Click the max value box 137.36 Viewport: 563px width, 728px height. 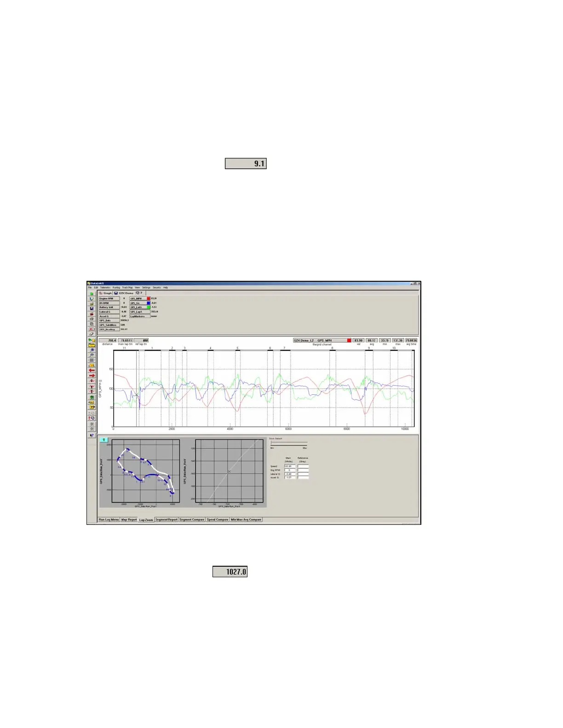[398, 341]
